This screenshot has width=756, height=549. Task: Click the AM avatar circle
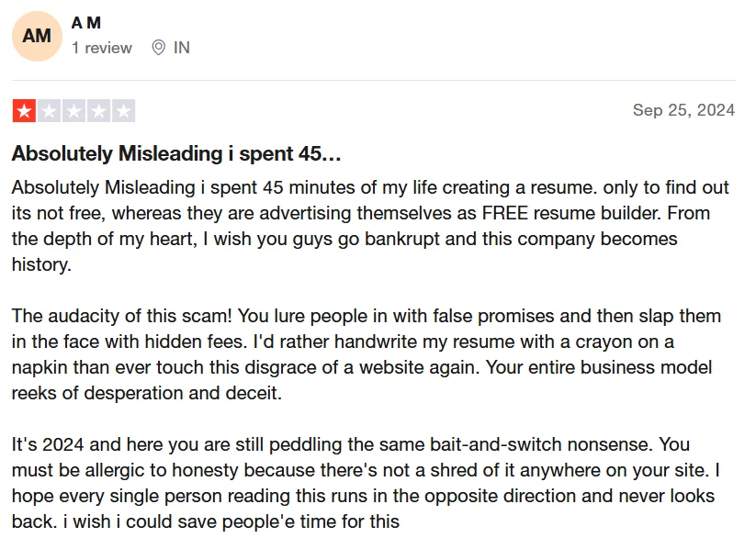[37, 36]
